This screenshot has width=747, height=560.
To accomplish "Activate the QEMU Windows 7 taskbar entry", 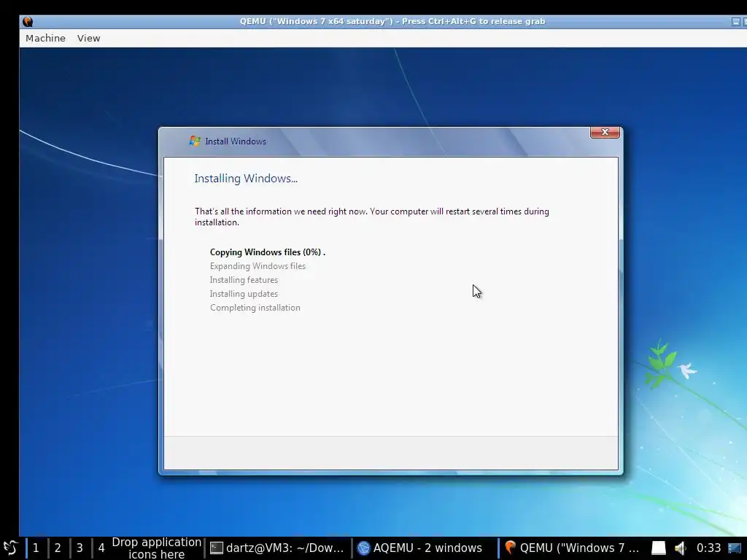I will tap(572, 548).
